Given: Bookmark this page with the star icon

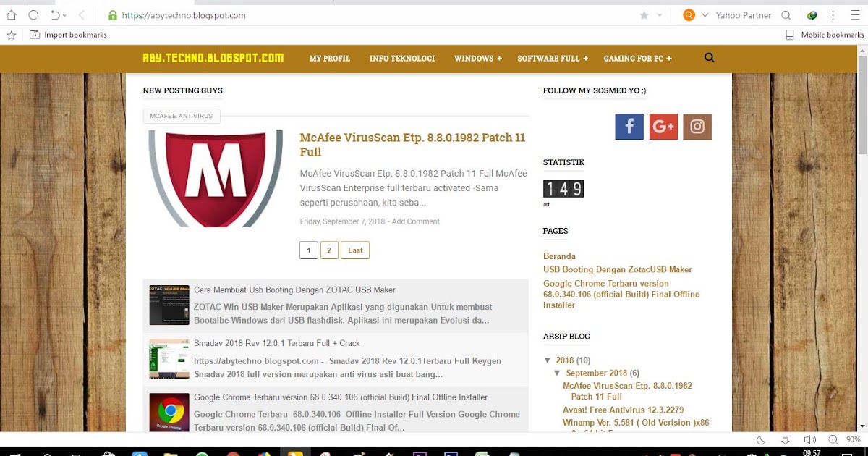Looking at the screenshot, I should pos(644,15).
